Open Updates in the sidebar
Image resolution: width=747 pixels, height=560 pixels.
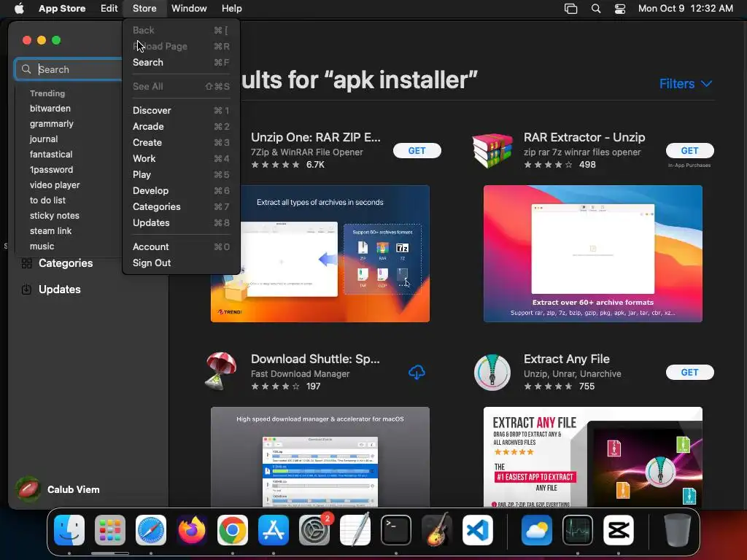pos(60,289)
